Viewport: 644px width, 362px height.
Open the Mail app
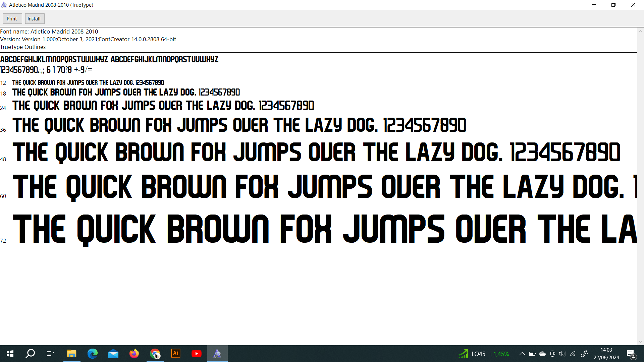click(x=113, y=354)
